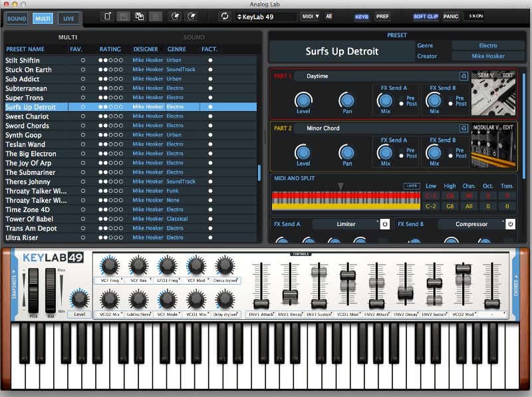Image resolution: width=532 pixels, height=397 pixels.
Task: Click the VCF Freq knob on KeyLab
Action: tap(110, 266)
